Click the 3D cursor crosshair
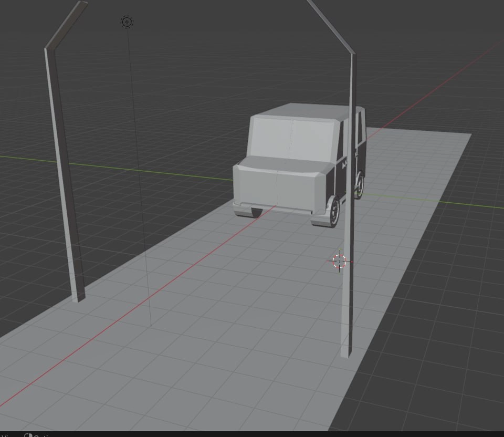Viewport: 504px width, 437px height. point(340,262)
